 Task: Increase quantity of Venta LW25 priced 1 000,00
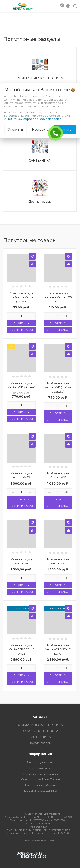[30, 492]
